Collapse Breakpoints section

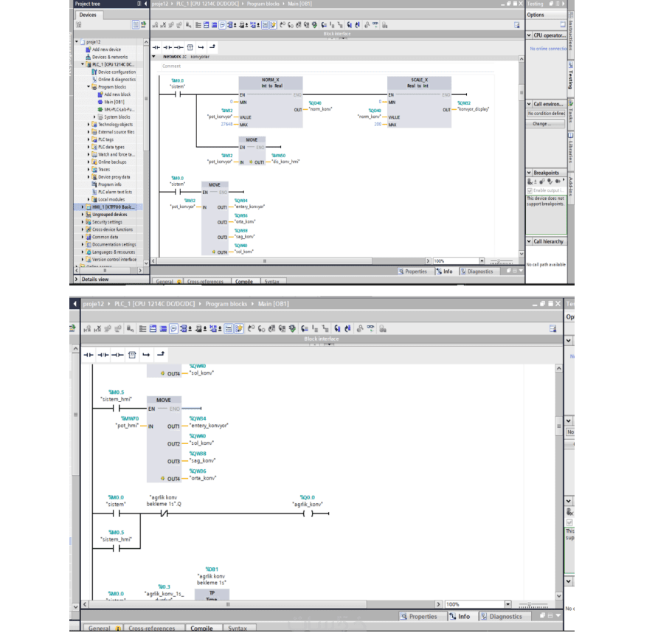point(530,173)
